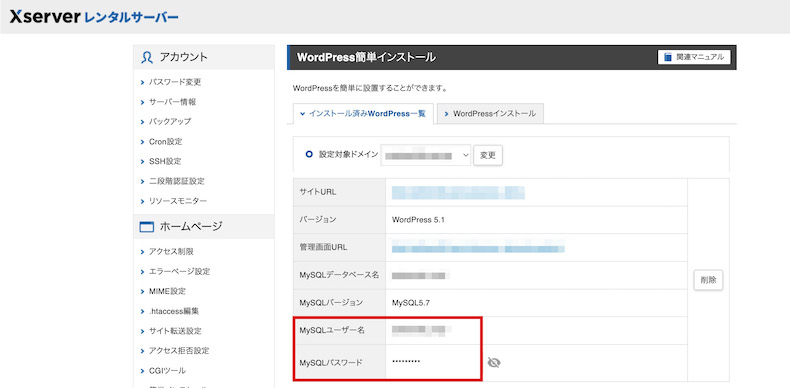790x388 pixels.
Task: Click the ホームページ section header
Action: click(x=204, y=227)
